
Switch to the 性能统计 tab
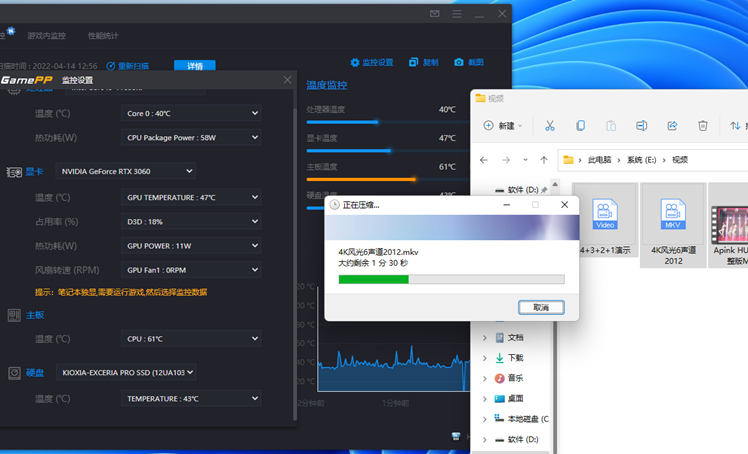pos(103,35)
